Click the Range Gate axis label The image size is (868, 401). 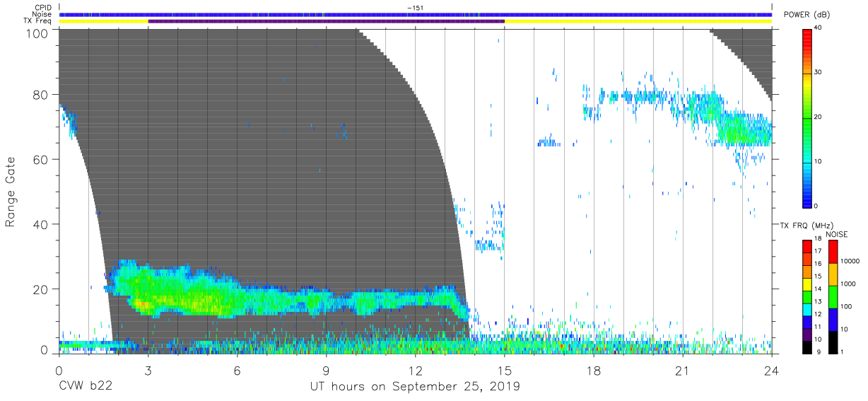point(11,192)
